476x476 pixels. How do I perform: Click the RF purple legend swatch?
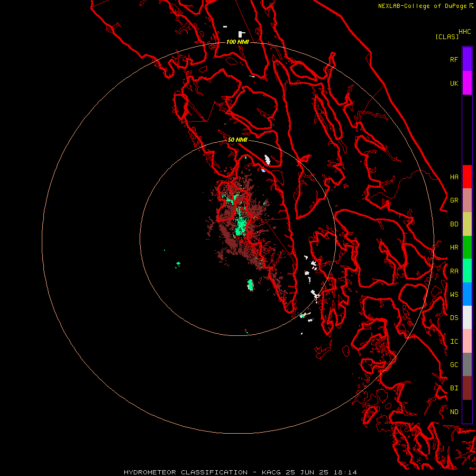[x=467, y=59]
